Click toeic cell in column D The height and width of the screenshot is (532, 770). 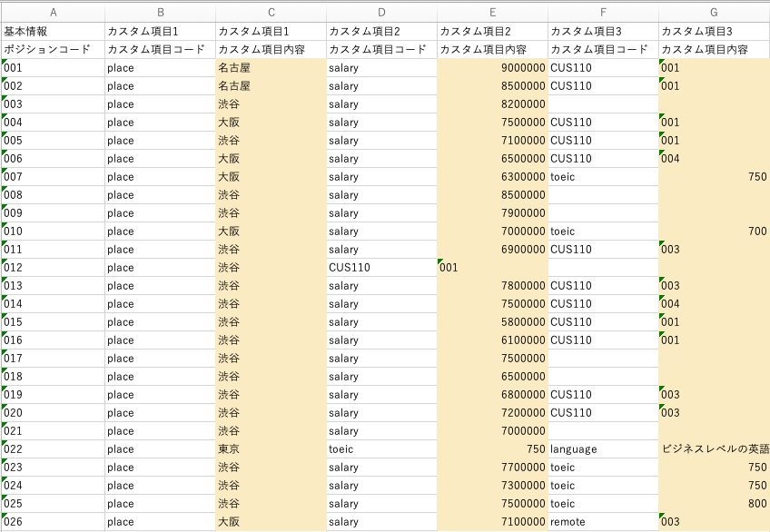tap(381, 449)
